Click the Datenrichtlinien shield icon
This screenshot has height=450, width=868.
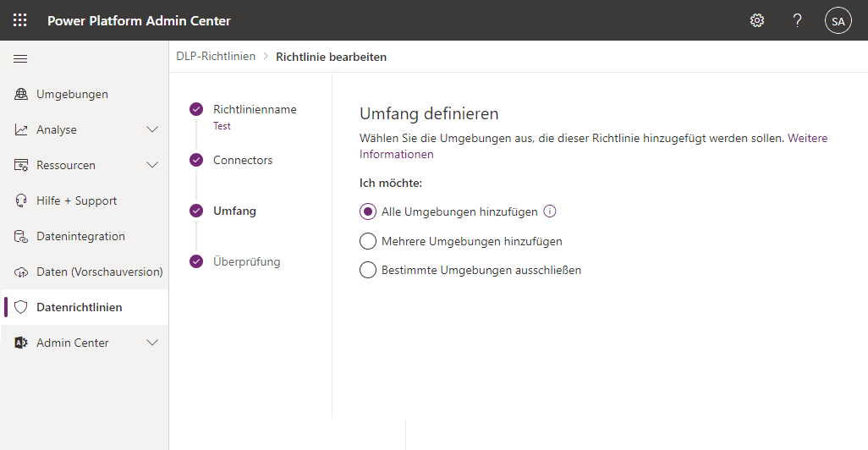(21, 307)
